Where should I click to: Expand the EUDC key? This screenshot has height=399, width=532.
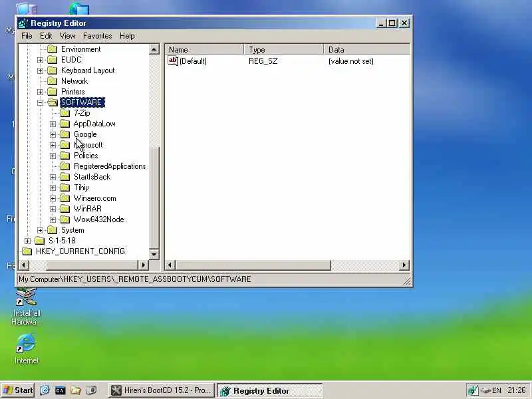click(x=40, y=60)
